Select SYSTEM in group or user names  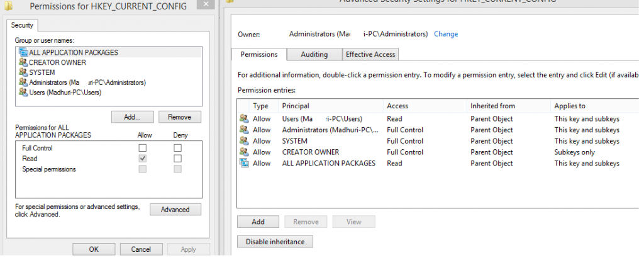tap(42, 72)
